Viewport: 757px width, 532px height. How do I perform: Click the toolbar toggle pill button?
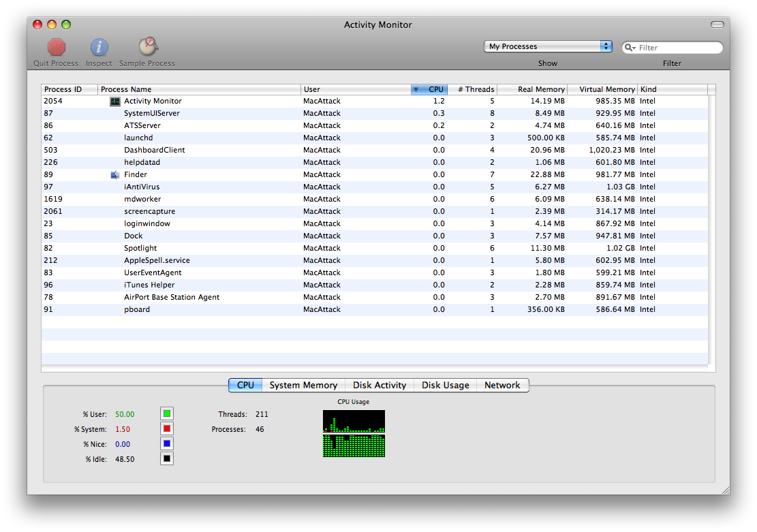pos(717,25)
